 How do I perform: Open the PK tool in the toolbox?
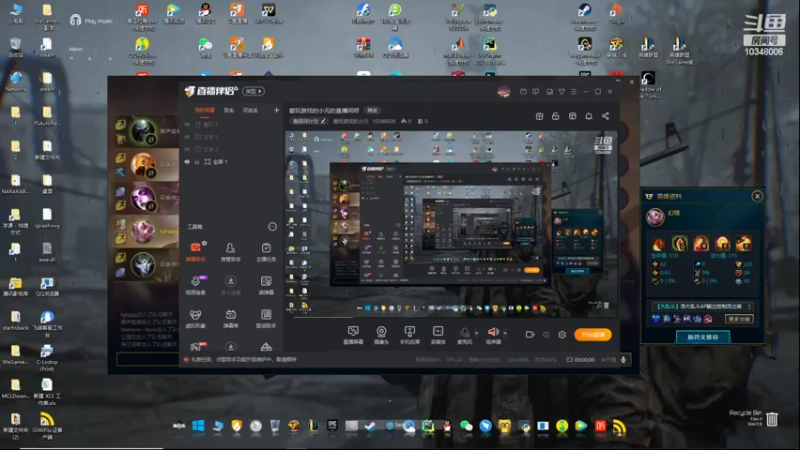coord(196,347)
